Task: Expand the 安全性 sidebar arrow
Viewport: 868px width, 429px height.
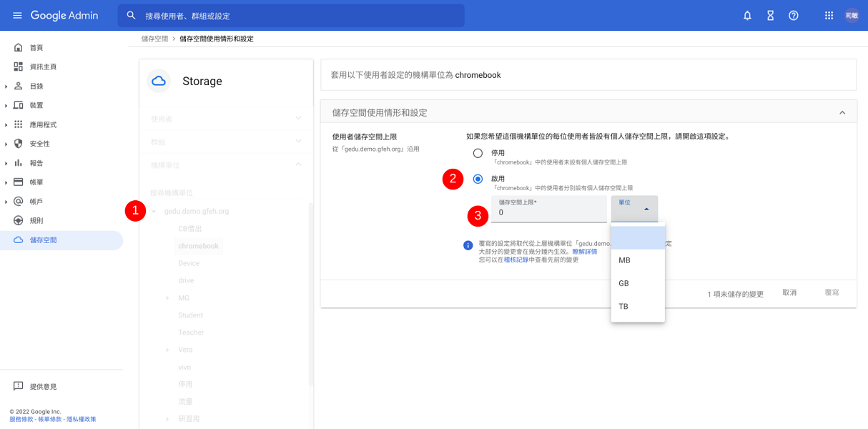Action: pos(6,144)
